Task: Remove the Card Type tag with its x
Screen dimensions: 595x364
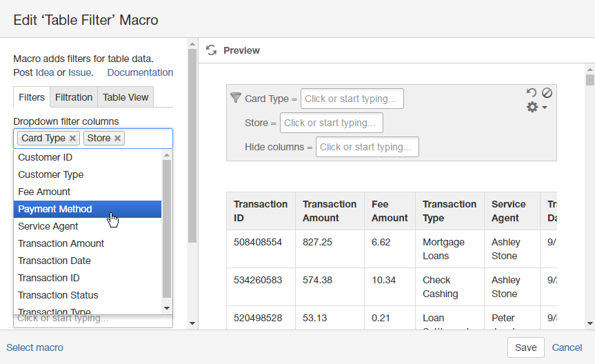Action: (x=73, y=139)
